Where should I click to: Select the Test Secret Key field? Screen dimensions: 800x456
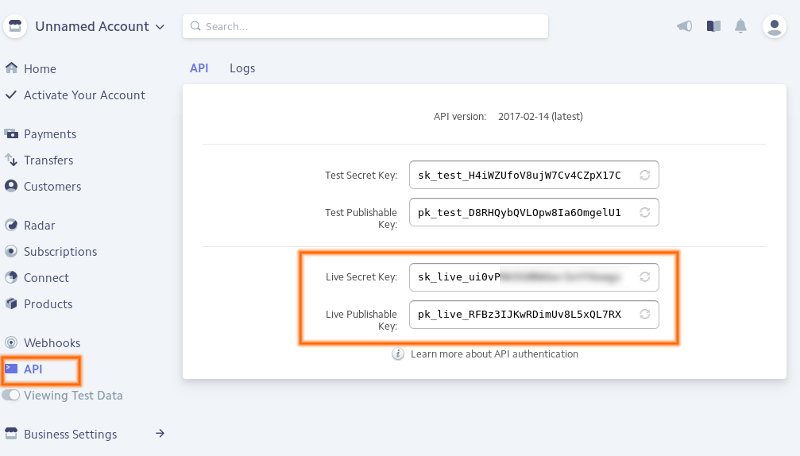(520, 175)
